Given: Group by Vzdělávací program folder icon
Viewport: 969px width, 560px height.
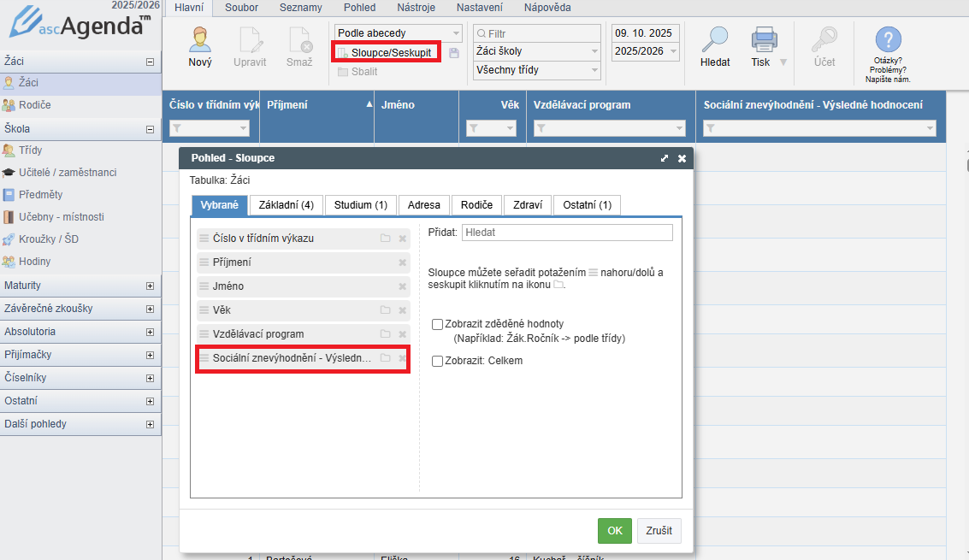Looking at the screenshot, I should click(386, 334).
